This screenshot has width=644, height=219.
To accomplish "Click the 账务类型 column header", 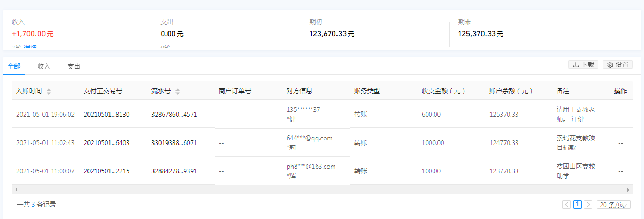I will (367, 91).
